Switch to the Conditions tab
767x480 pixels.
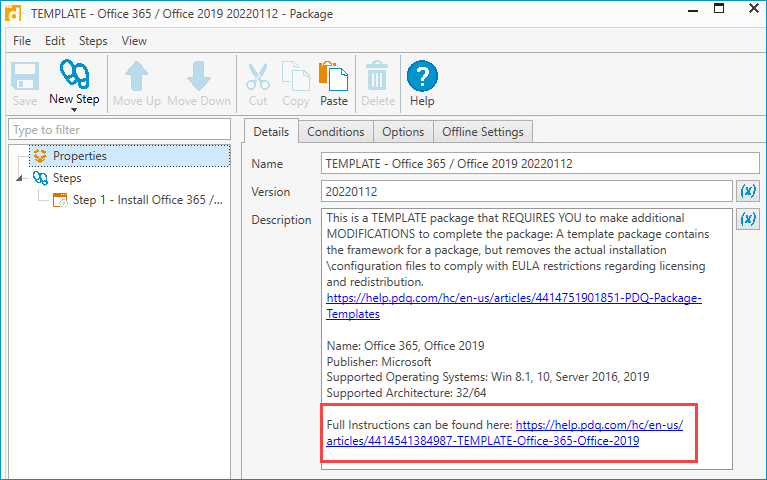pos(336,132)
